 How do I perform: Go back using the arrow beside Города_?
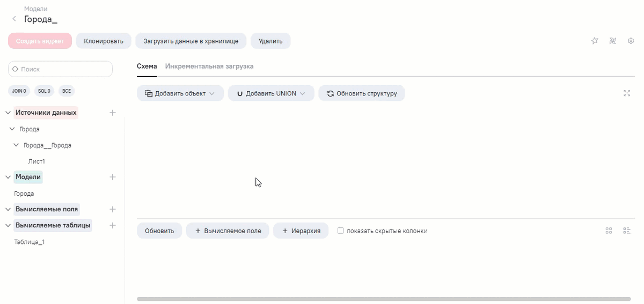click(x=14, y=19)
